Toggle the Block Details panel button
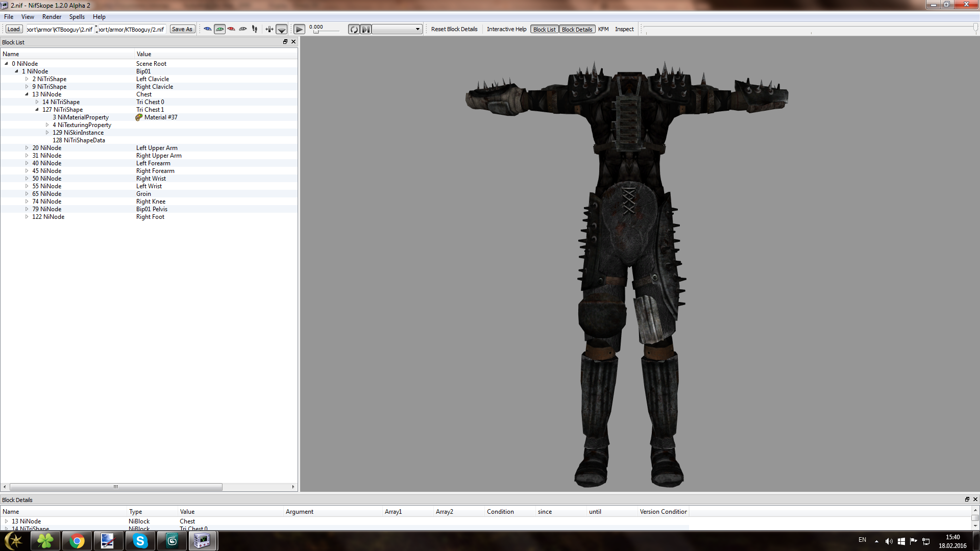This screenshot has height=551, width=980. pyautogui.click(x=577, y=29)
